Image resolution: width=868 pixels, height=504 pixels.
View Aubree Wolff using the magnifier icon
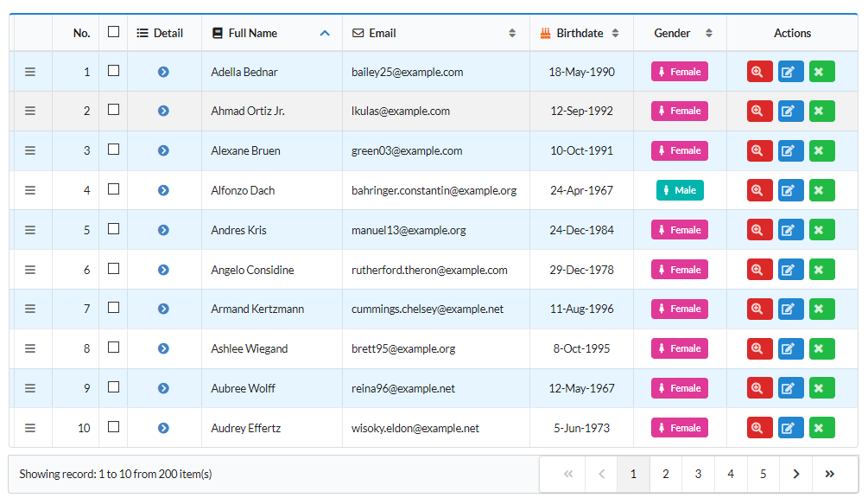click(x=759, y=387)
